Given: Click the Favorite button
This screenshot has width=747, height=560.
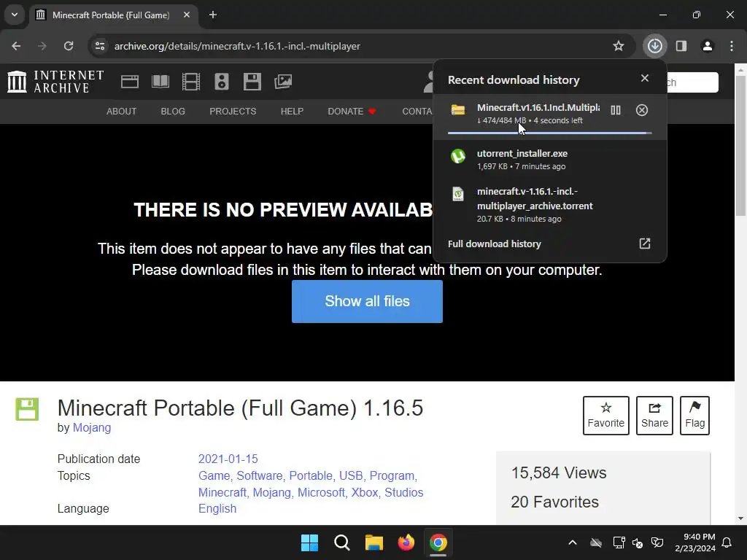Looking at the screenshot, I should 606,416.
